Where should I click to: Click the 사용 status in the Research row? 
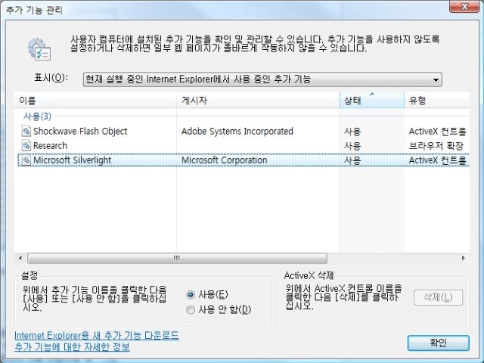click(x=353, y=146)
